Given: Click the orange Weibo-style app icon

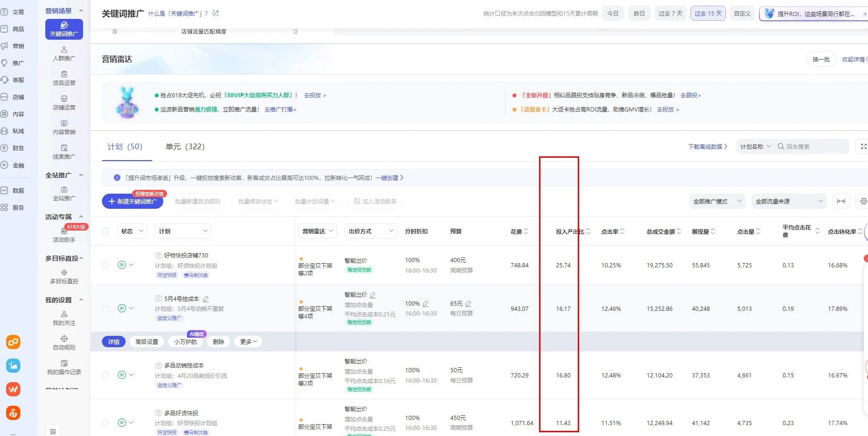Looking at the screenshot, I should [x=13, y=413].
